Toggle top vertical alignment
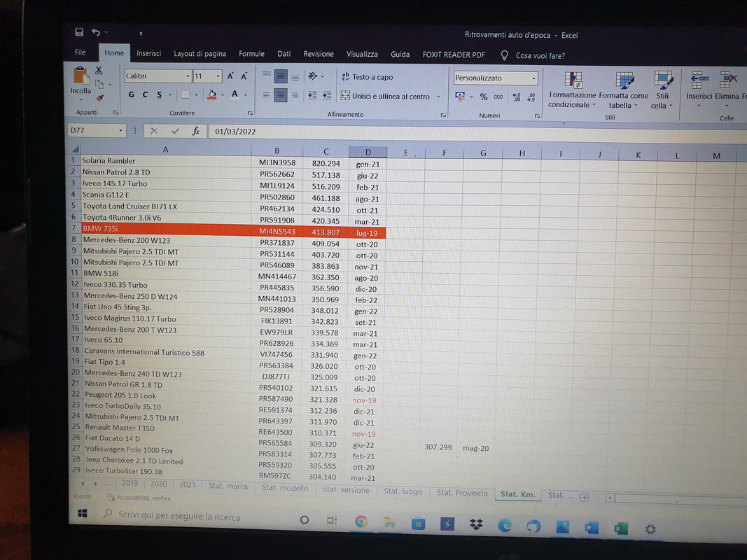This screenshot has width=747, height=560. (x=266, y=76)
